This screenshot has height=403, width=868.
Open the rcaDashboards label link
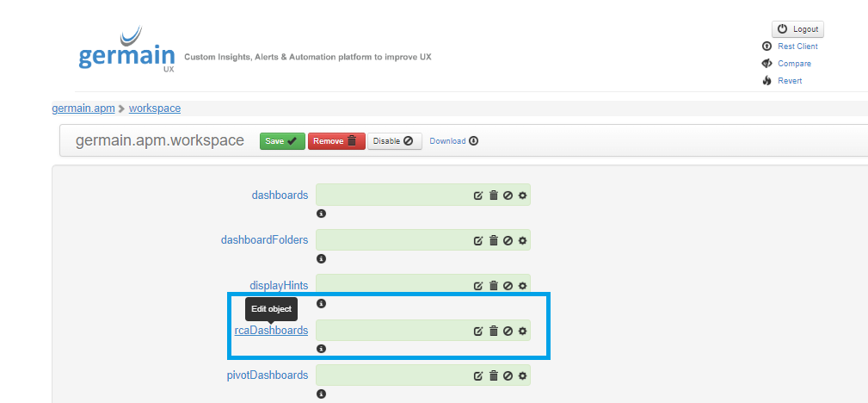point(271,330)
